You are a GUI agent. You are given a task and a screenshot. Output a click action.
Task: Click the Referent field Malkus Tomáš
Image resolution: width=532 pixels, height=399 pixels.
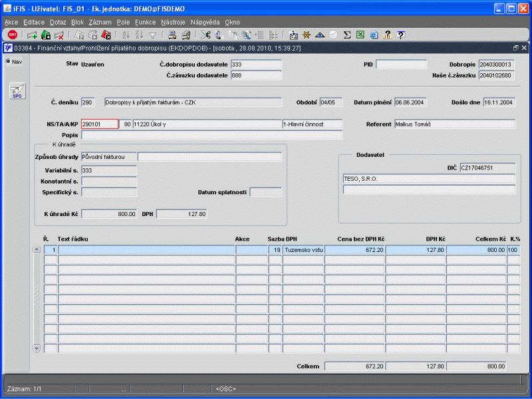tap(455, 124)
